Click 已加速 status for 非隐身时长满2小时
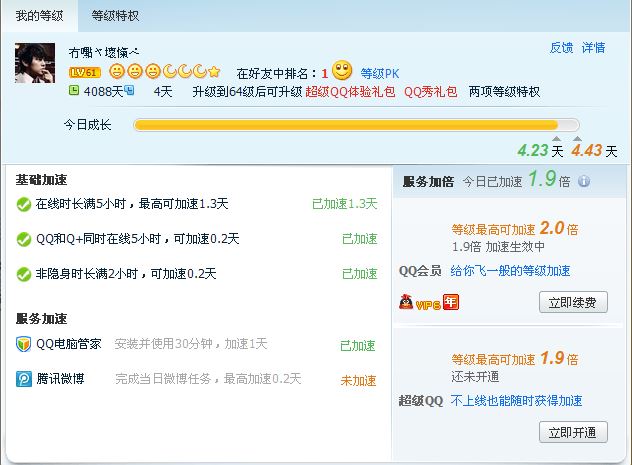Screen dimensions: 632x465 click(360, 274)
